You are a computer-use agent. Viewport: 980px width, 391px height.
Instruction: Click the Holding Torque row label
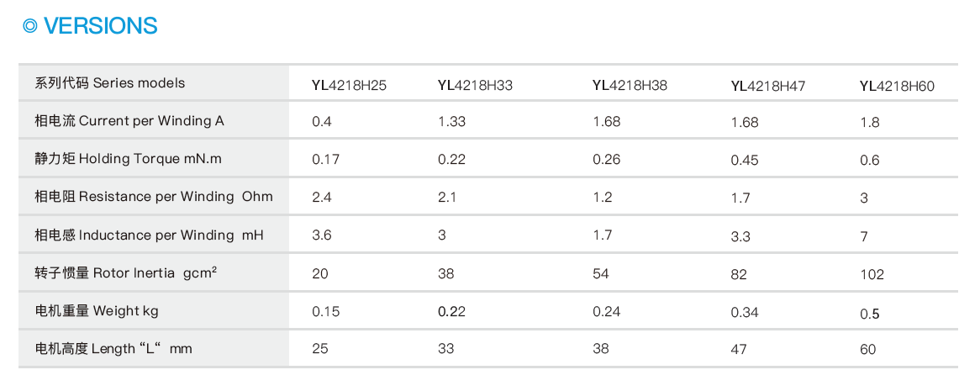(x=128, y=159)
